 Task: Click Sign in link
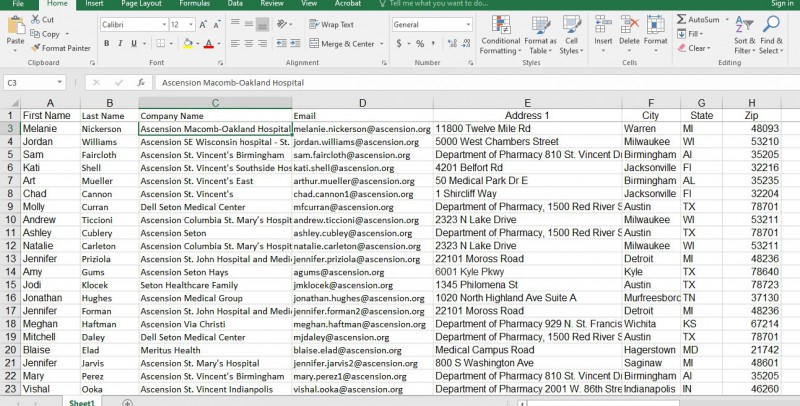(x=782, y=4)
